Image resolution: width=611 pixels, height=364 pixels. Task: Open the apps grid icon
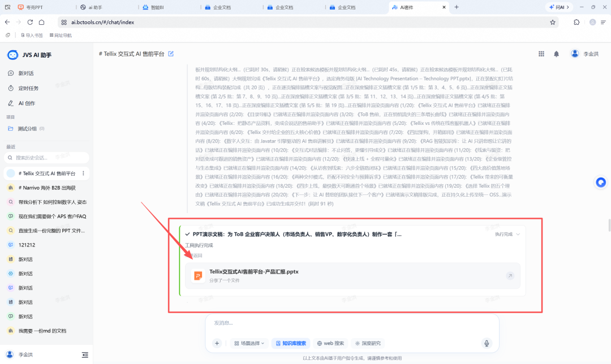point(541,54)
